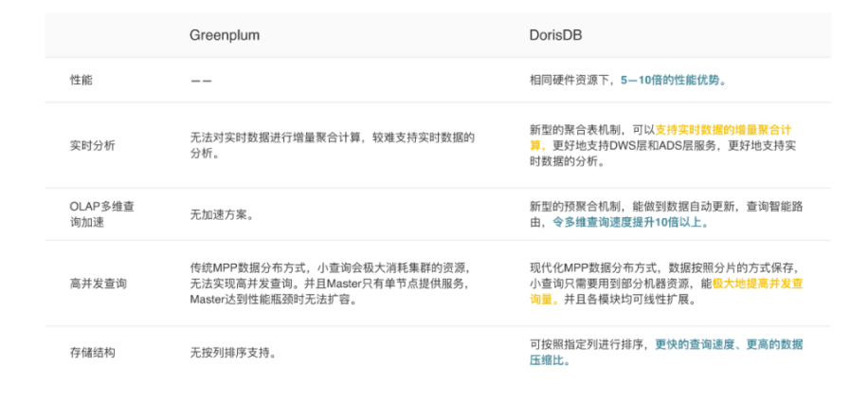Click the Greenplum column header
This screenshot has height=404, width=868.
(x=224, y=35)
